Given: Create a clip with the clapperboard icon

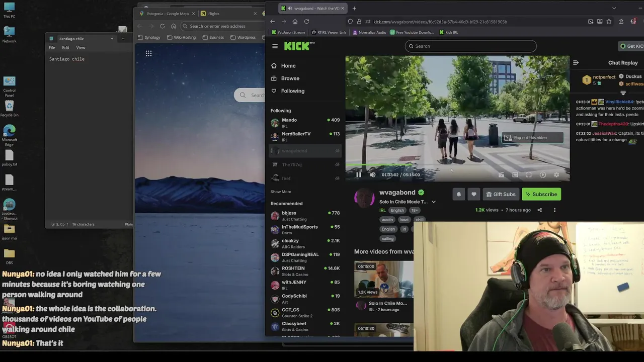Looking at the screenshot, I should [x=501, y=175].
